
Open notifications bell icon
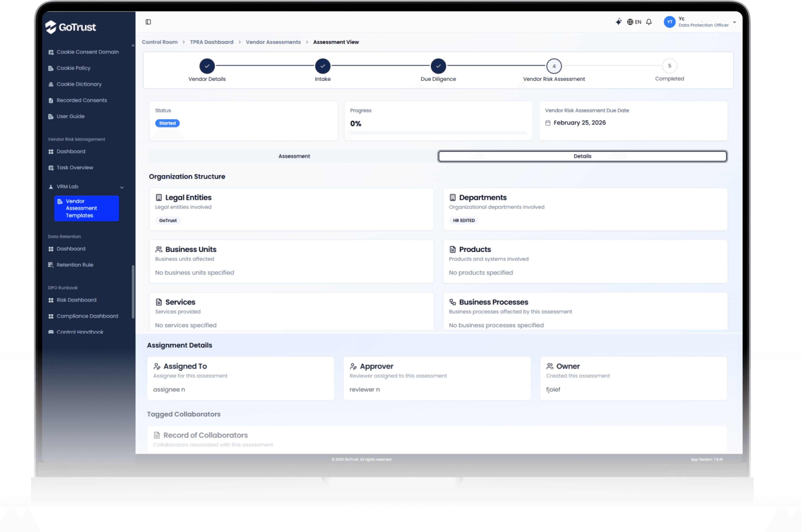pos(649,22)
